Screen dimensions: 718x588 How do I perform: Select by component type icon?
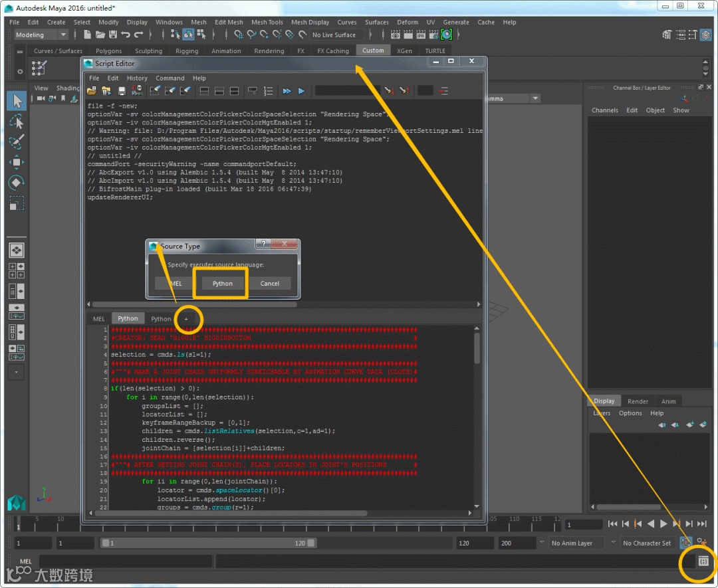tap(201, 35)
